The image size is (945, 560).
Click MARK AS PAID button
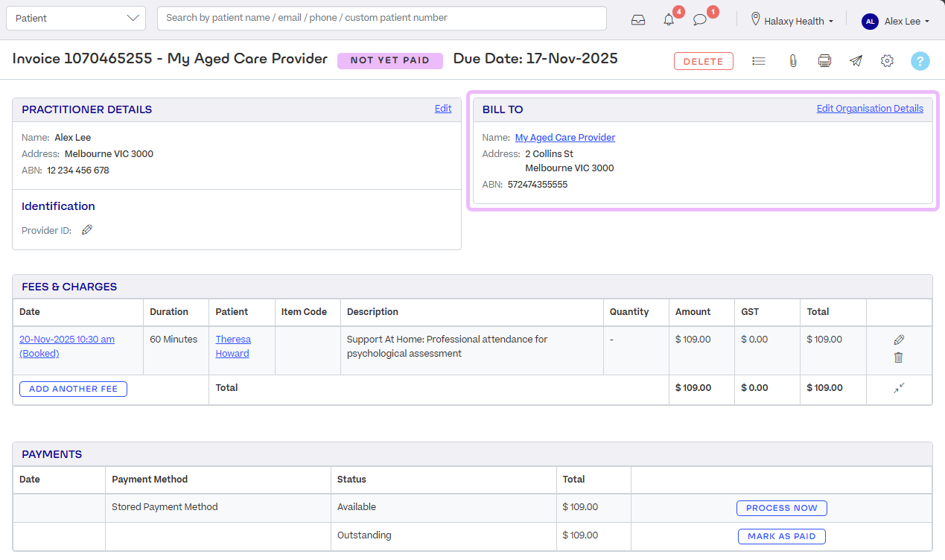coord(782,536)
